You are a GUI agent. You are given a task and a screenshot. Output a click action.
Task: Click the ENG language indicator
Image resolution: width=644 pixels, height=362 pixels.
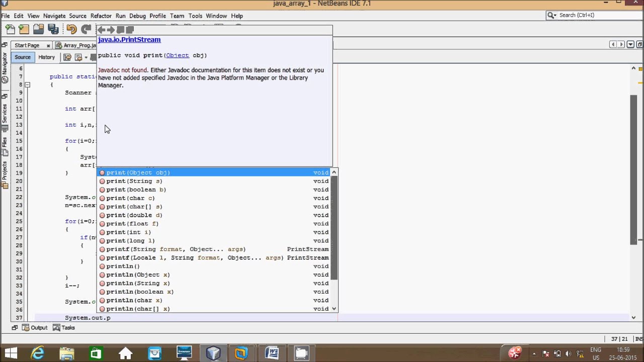click(x=595, y=353)
